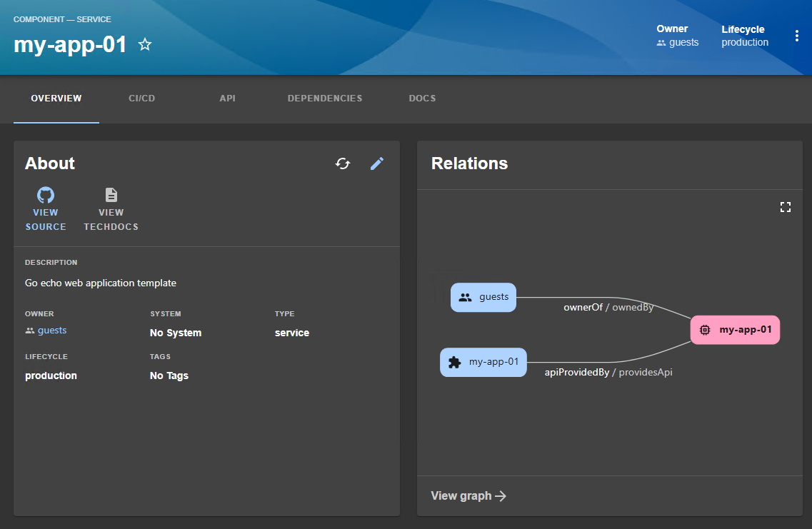Switch to the CI/CD tab
This screenshot has width=812, height=529.
pos(141,99)
